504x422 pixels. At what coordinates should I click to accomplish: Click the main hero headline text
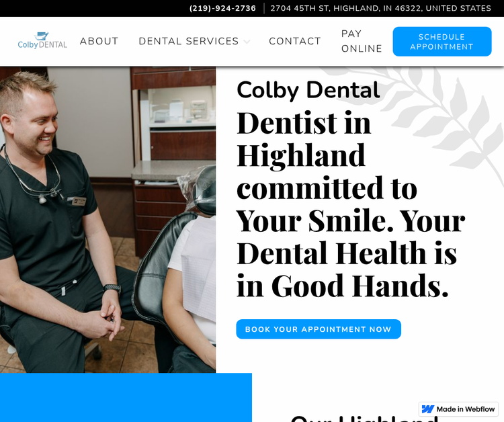coord(351,204)
